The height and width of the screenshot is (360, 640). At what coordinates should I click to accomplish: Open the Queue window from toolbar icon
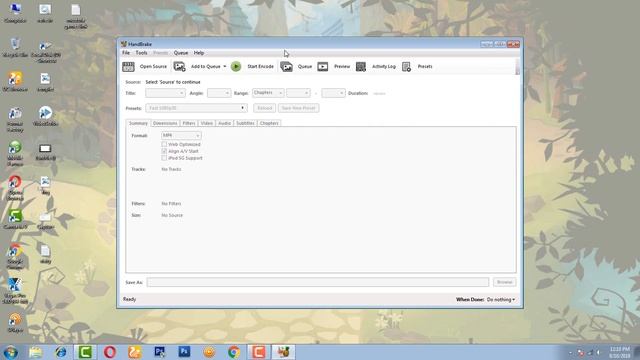click(x=286, y=67)
